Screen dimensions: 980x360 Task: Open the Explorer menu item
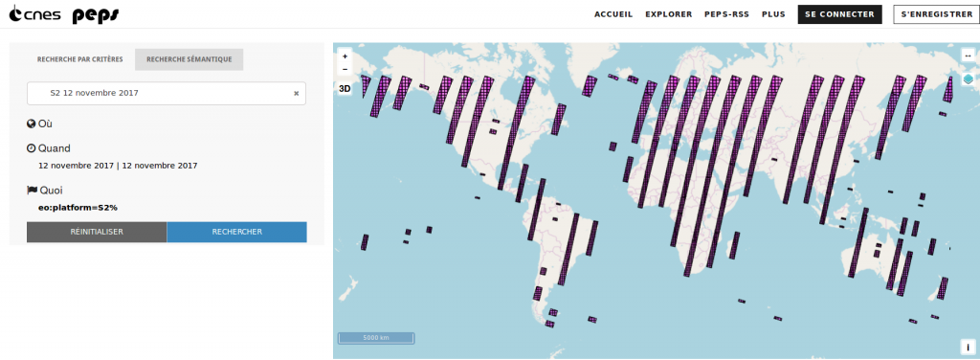pos(669,14)
